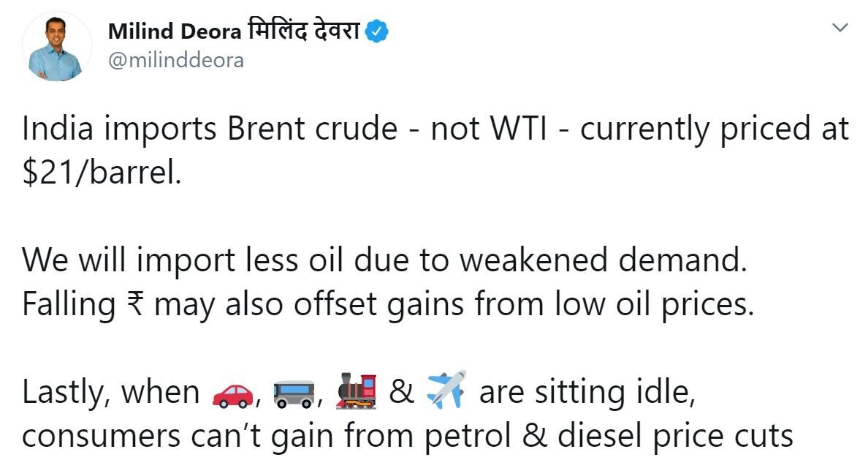Open the @milinddeora handle link
The height and width of the screenshot is (460, 868).
[x=175, y=61]
